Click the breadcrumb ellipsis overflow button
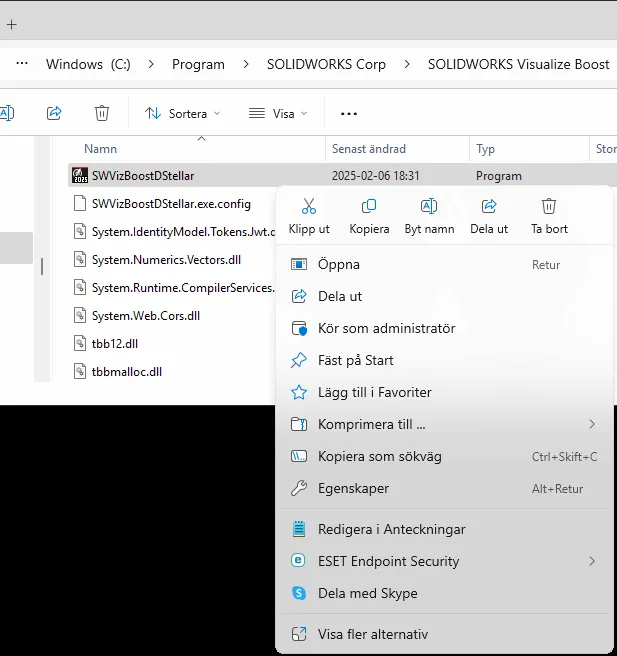The image size is (617, 656). coord(22,64)
